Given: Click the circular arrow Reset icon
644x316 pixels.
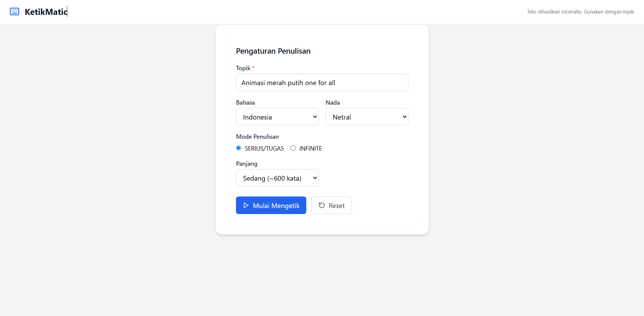Looking at the screenshot, I should tap(322, 205).
